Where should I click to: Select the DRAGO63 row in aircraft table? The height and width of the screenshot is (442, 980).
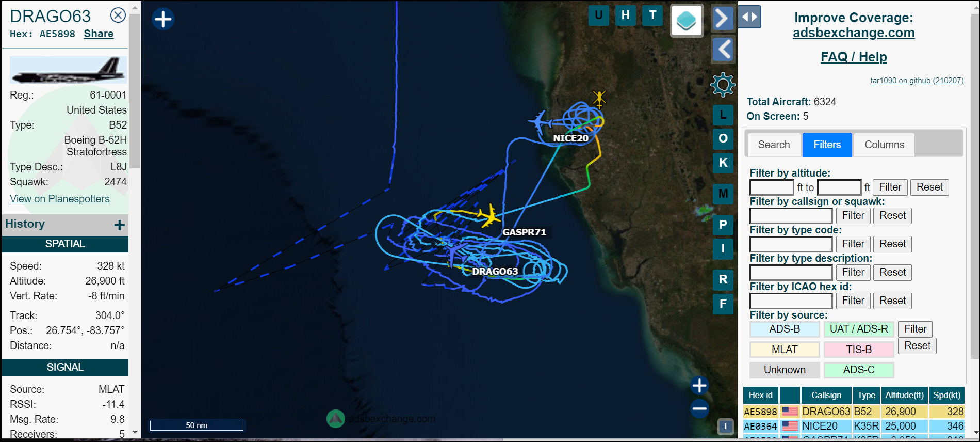pos(854,412)
